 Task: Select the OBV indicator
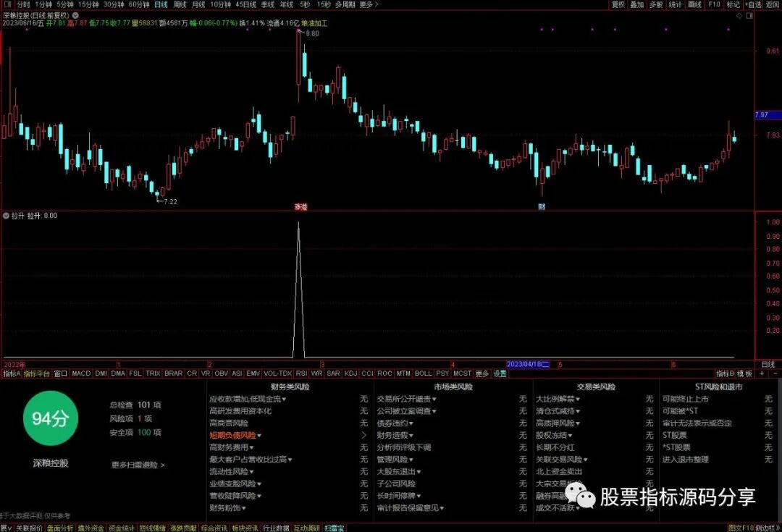[x=221, y=373]
